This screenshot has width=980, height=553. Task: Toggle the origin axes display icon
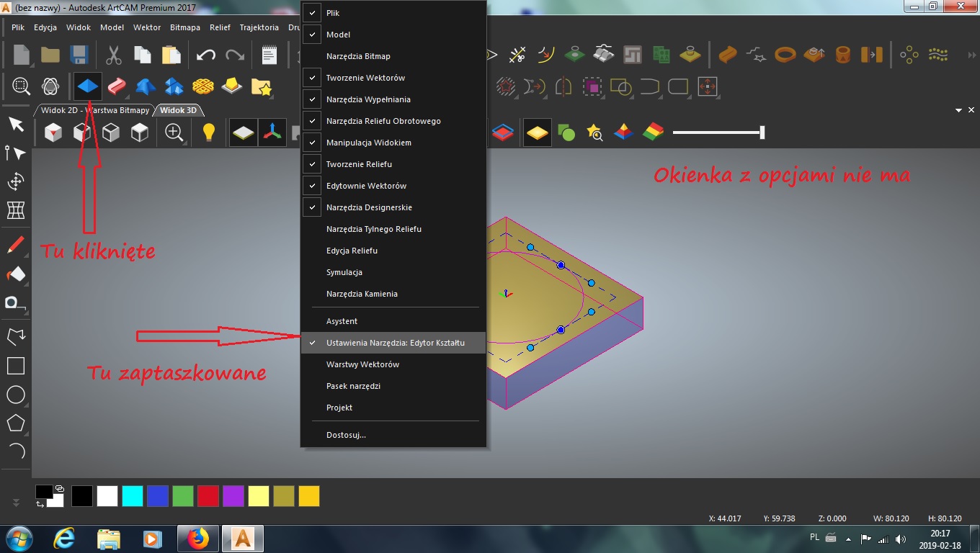[272, 132]
